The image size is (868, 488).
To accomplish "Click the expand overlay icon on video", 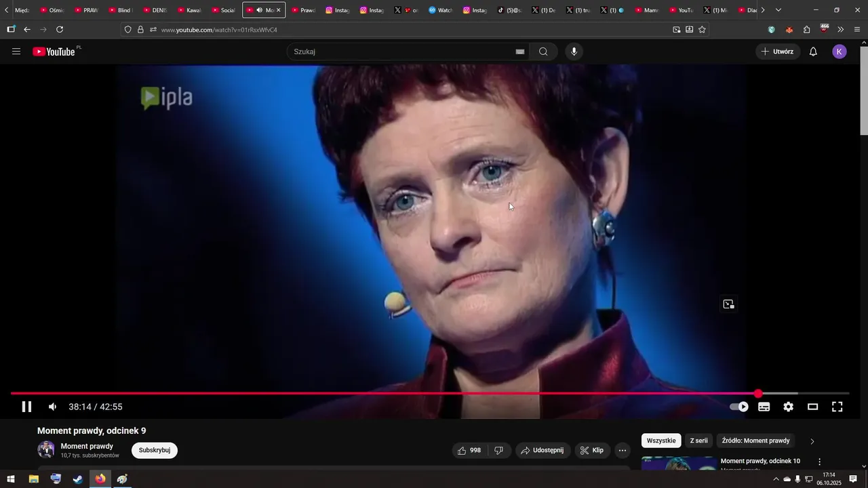I will (728, 304).
